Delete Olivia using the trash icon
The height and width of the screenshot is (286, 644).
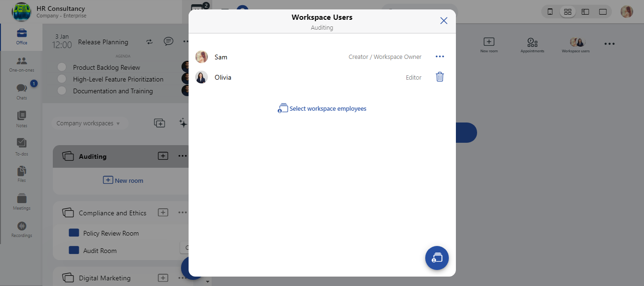[x=439, y=77]
